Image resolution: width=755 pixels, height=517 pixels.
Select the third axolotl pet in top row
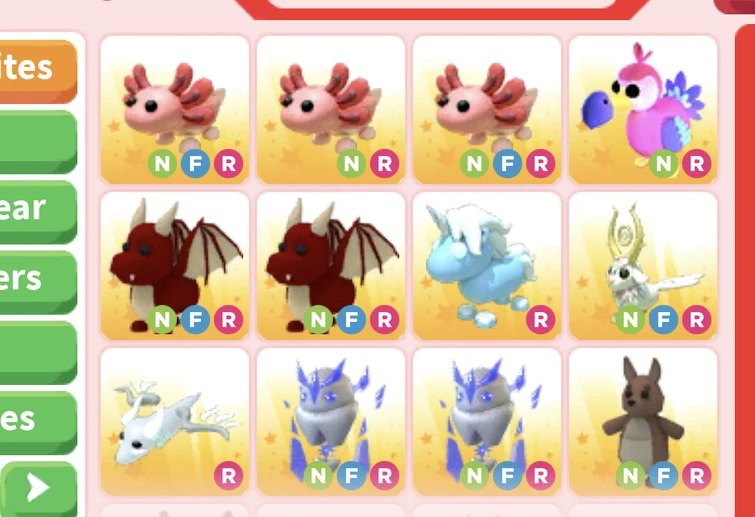click(487, 110)
